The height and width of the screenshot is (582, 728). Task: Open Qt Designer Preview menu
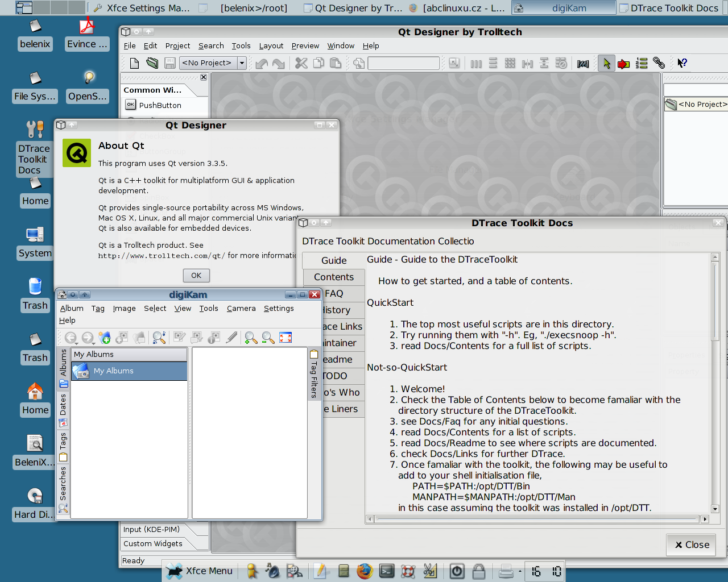click(x=305, y=46)
